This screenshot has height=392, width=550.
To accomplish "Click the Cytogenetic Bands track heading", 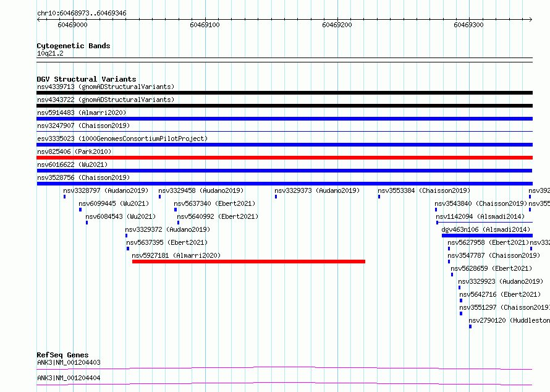I will click(x=74, y=46).
